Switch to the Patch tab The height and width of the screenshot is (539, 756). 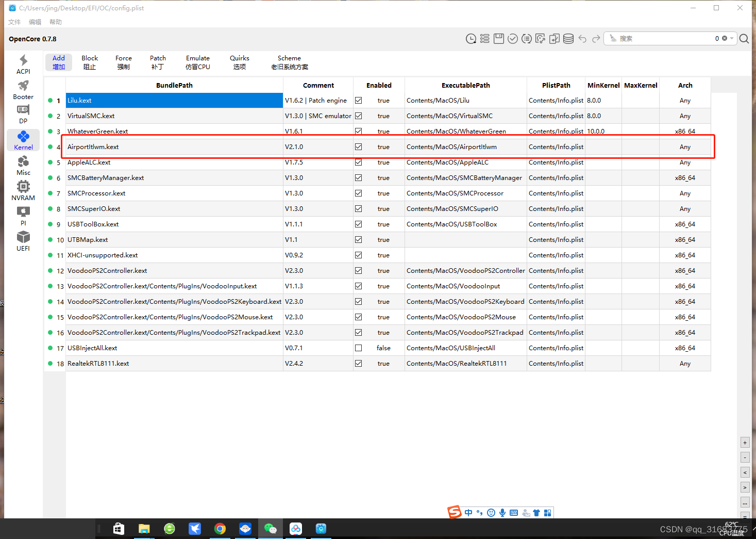(158, 62)
